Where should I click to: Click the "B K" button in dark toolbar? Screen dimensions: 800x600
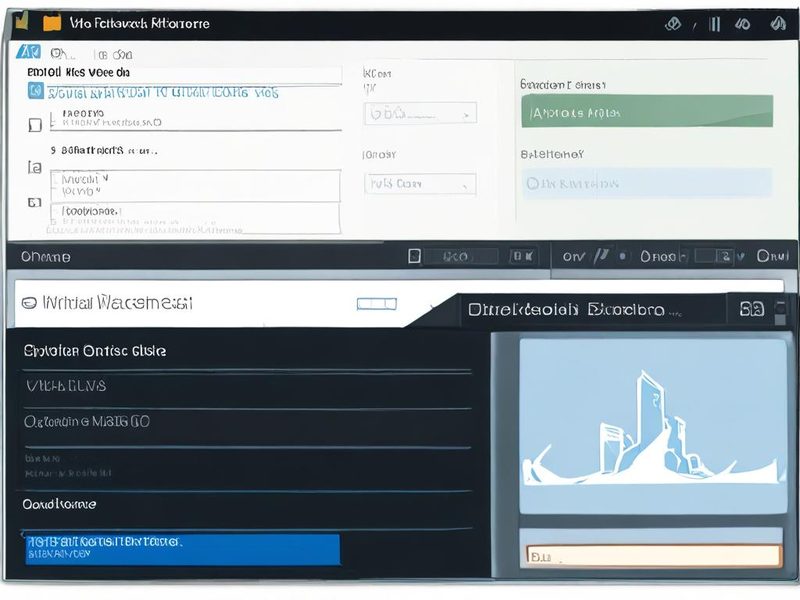522,256
